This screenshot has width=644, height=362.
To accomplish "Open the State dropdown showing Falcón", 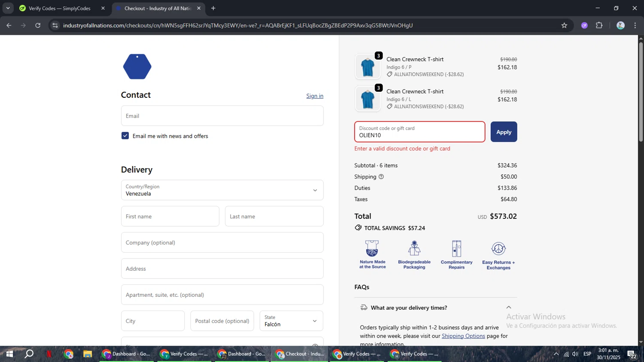I will (x=291, y=321).
